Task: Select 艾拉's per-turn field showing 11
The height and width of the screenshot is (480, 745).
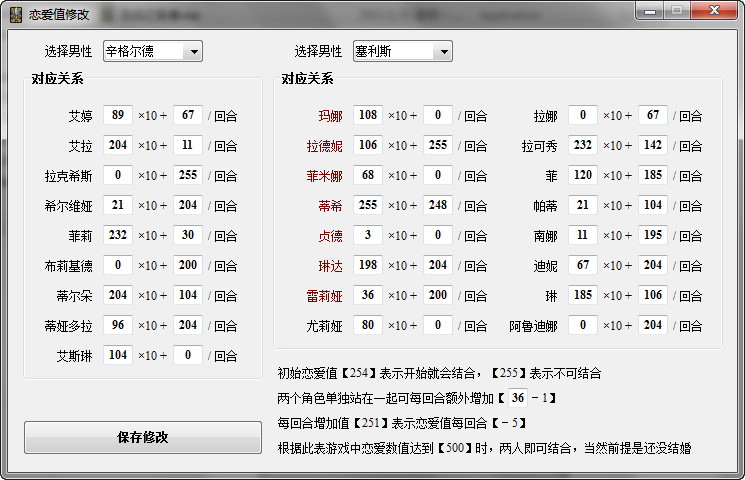Action: (x=187, y=146)
